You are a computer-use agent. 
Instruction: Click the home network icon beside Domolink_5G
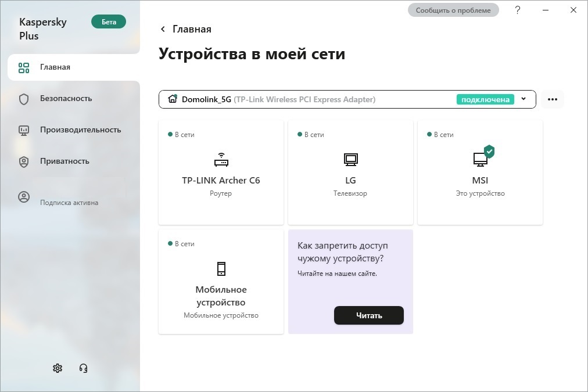coord(173,99)
